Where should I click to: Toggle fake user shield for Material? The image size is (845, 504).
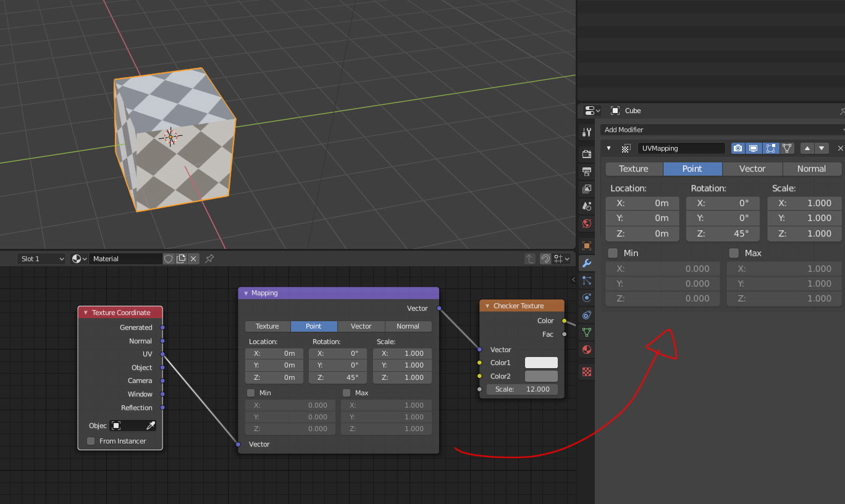click(x=169, y=259)
